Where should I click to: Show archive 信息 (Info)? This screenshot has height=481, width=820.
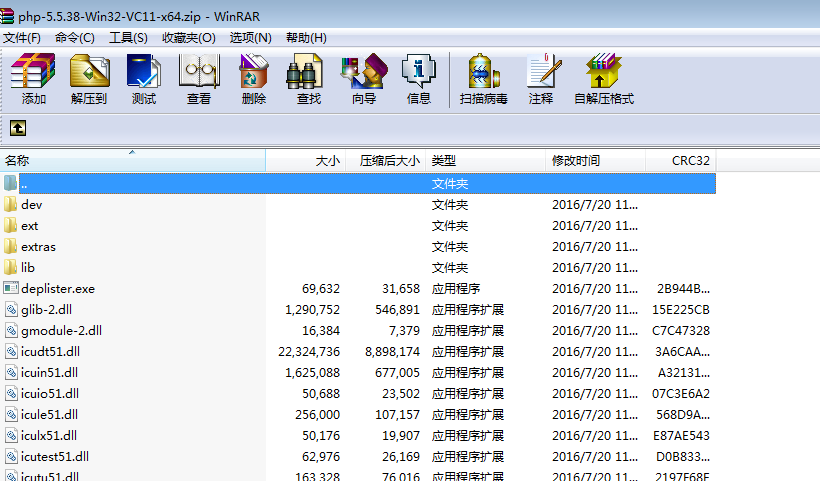419,78
